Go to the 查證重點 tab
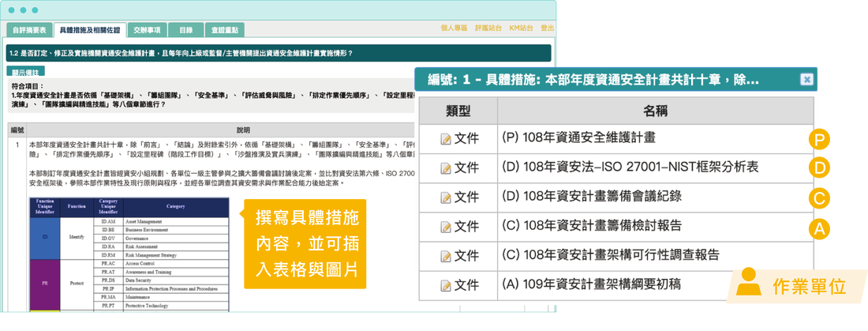Screen dimensions: 868x331 (x=224, y=30)
